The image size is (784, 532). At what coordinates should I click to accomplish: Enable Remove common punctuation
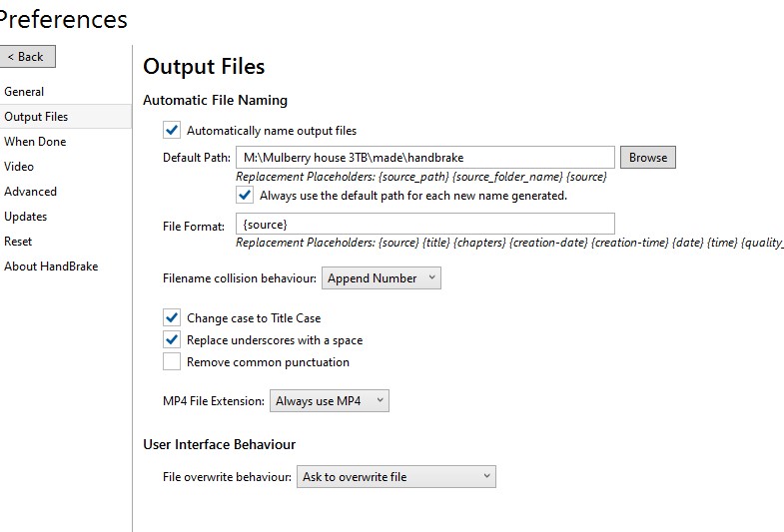(x=172, y=361)
